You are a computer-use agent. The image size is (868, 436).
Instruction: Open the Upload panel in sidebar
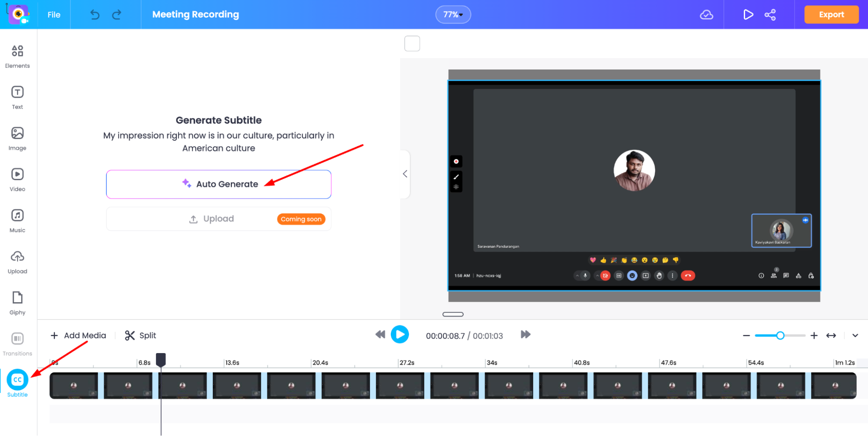17,262
